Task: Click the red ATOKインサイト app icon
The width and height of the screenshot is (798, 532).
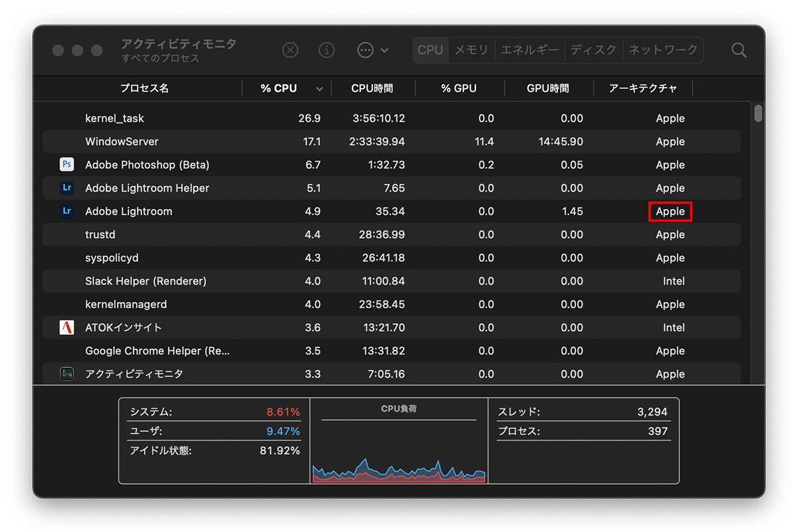Action: [66, 328]
